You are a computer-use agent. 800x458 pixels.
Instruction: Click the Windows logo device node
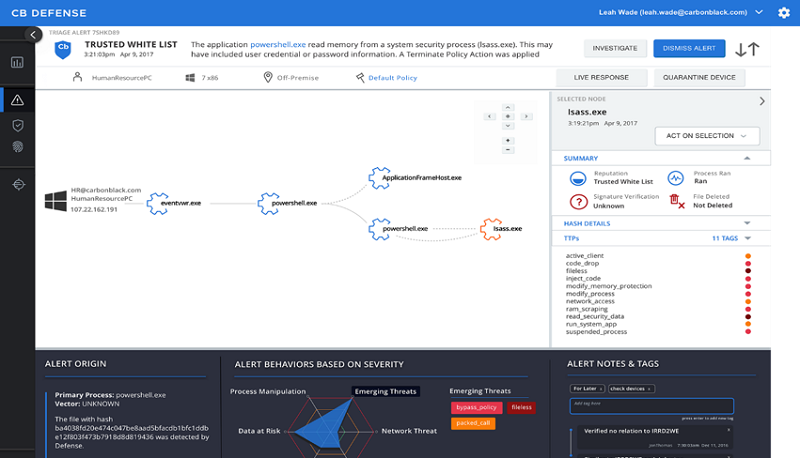56,201
